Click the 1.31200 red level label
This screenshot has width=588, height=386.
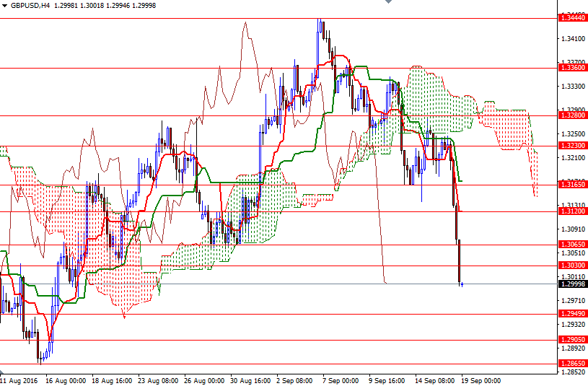[573, 211]
